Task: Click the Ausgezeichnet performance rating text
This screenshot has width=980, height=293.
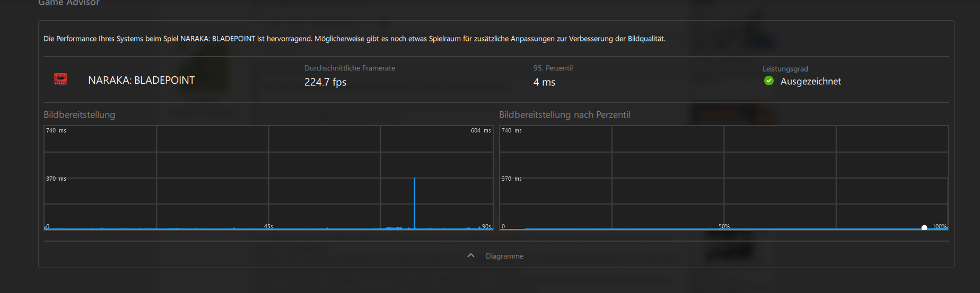Action: coord(810,81)
